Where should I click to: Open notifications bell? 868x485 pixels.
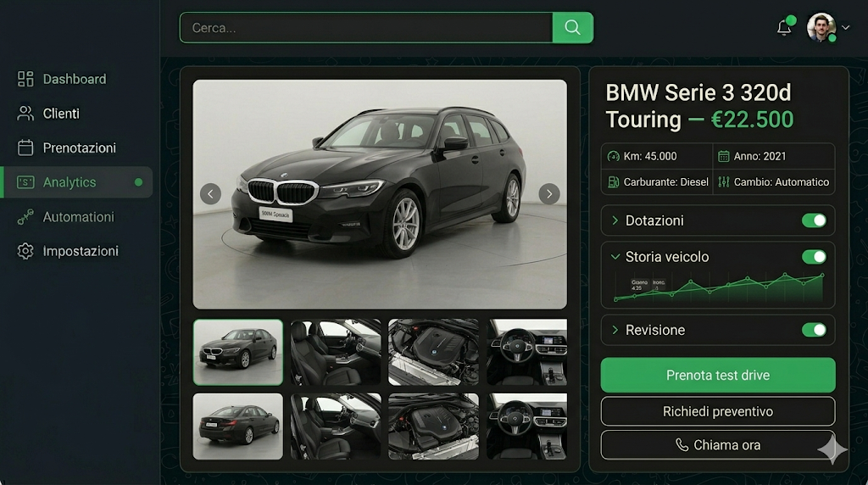pyautogui.click(x=784, y=27)
